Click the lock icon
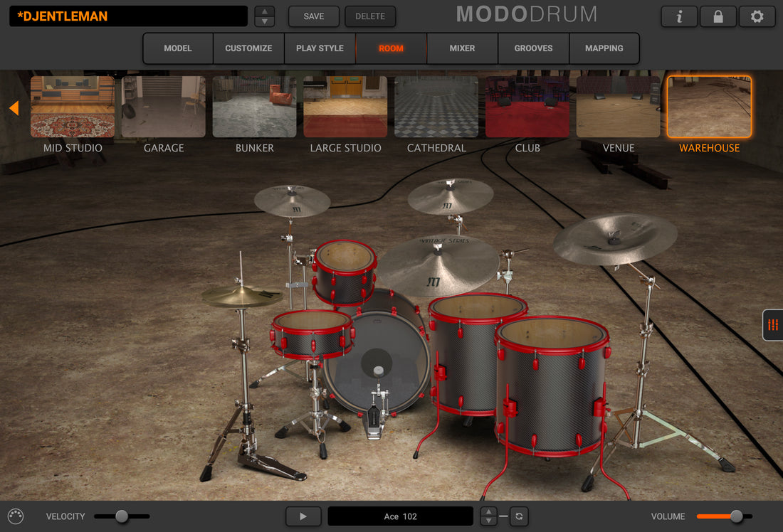 pos(718,16)
